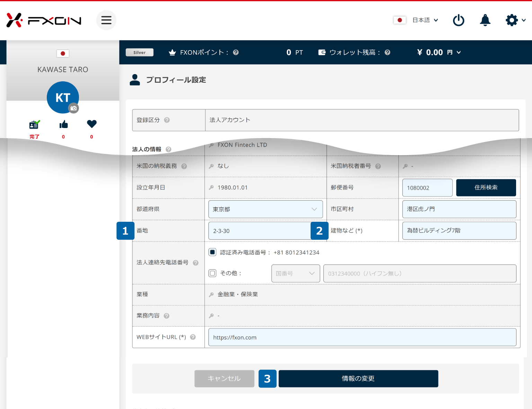Click the 米国納税者番号 help icon

click(x=378, y=166)
